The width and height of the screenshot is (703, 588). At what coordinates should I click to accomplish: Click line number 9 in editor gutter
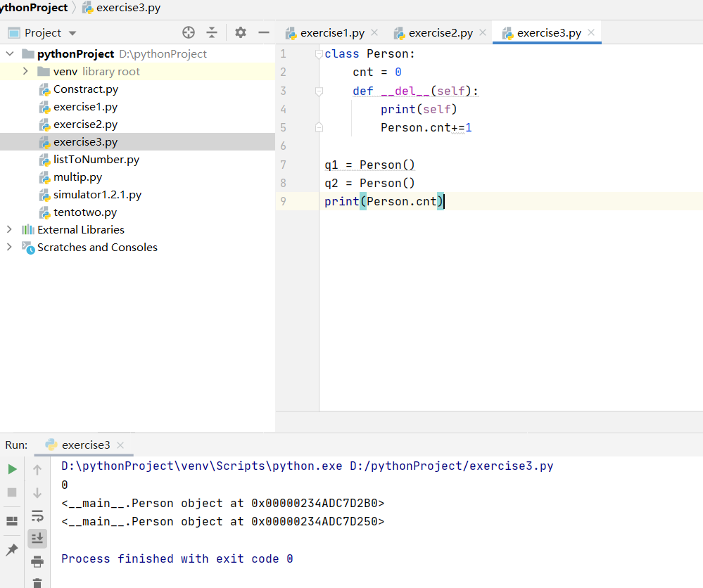284,201
